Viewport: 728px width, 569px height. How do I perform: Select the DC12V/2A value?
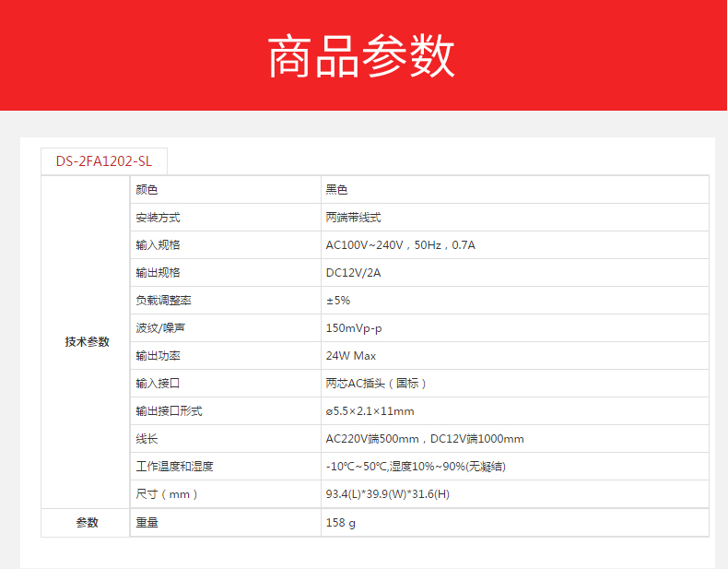pyautogui.click(x=353, y=273)
